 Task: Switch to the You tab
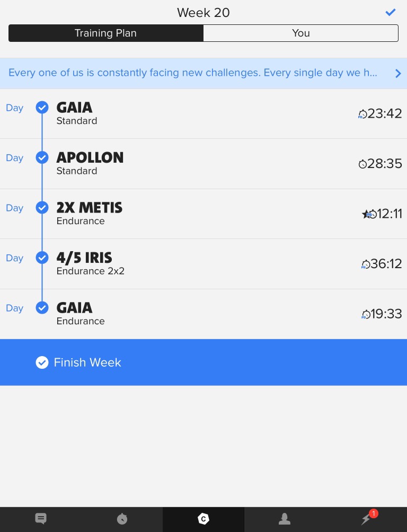[x=300, y=33]
